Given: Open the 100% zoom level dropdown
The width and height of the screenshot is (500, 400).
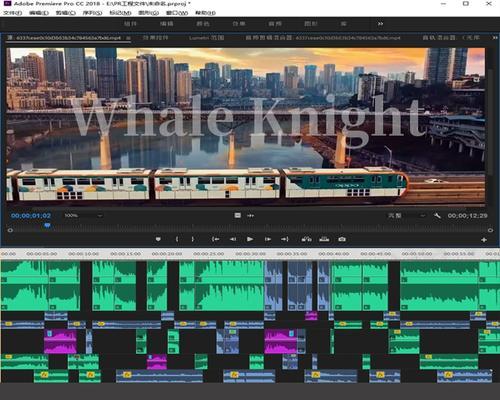Looking at the screenshot, I should click(x=83, y=216).
